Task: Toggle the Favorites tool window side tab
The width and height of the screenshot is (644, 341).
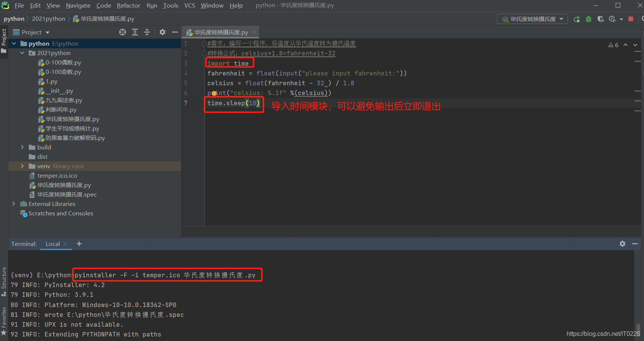Action: 4,321
